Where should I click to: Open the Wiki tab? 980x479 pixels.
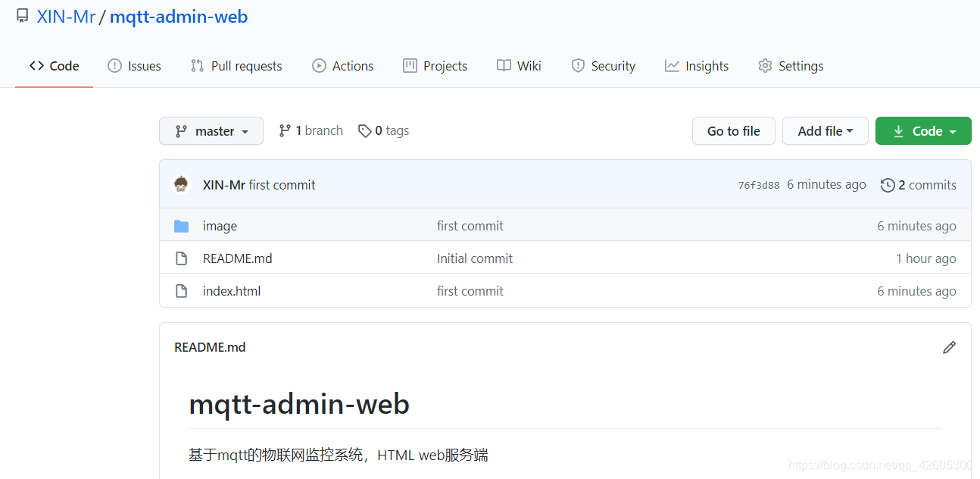click(x=519, y=66)
